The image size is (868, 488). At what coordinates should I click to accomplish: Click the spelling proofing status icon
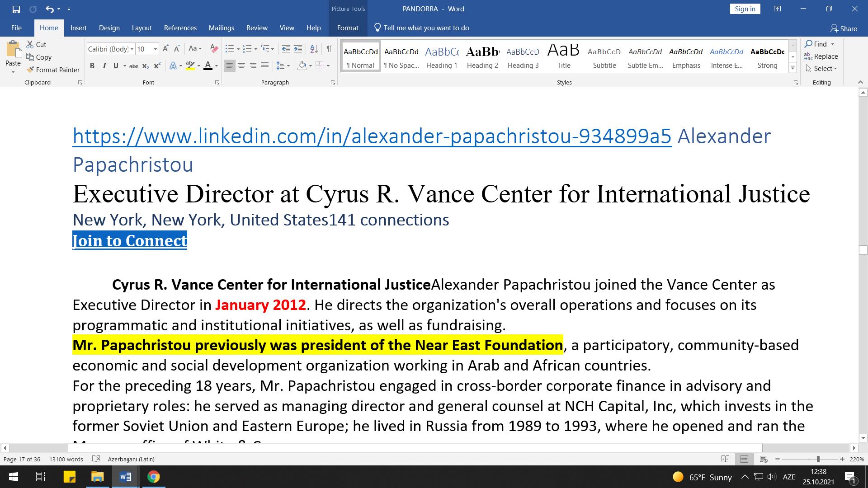pos(96,459)
